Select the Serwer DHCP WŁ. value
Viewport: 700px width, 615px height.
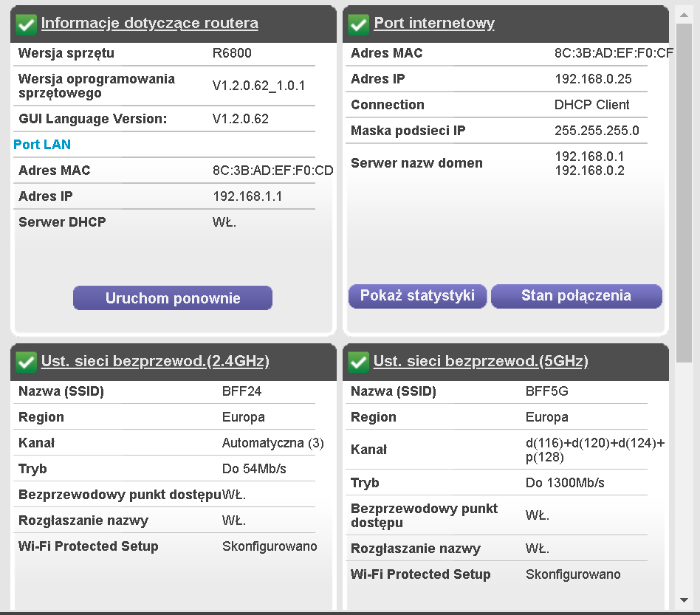coord(225,221)
